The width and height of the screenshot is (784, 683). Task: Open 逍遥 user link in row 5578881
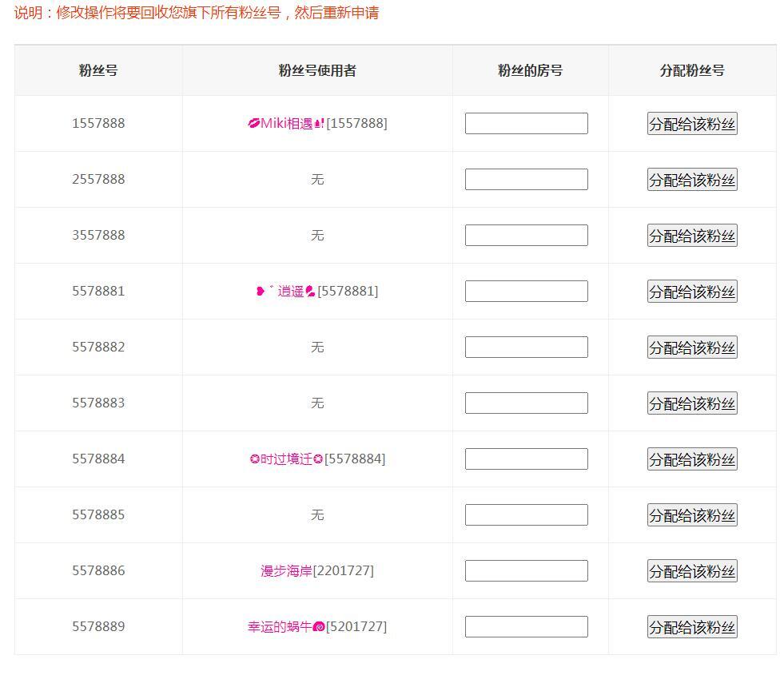tap(285, 291)
